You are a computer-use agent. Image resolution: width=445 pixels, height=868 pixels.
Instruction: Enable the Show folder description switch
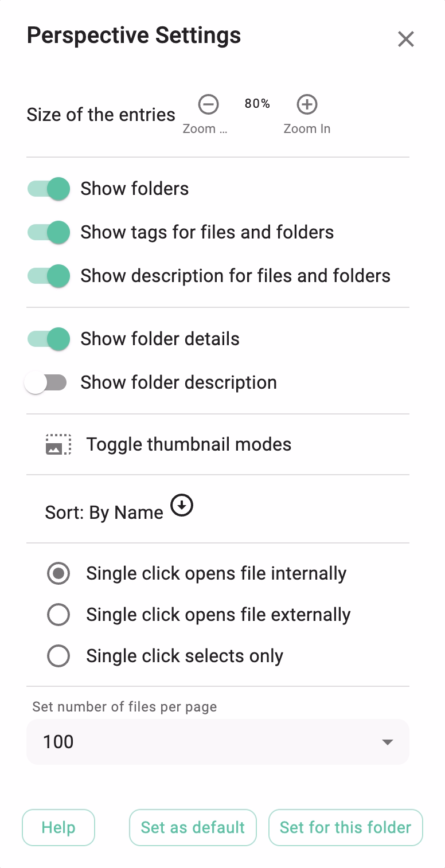46,382
